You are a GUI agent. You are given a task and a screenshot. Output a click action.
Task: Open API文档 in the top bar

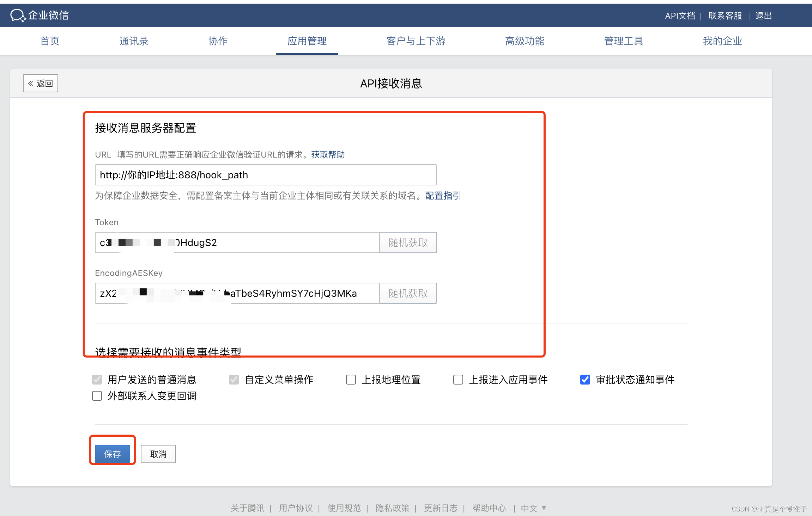(680, 16)
